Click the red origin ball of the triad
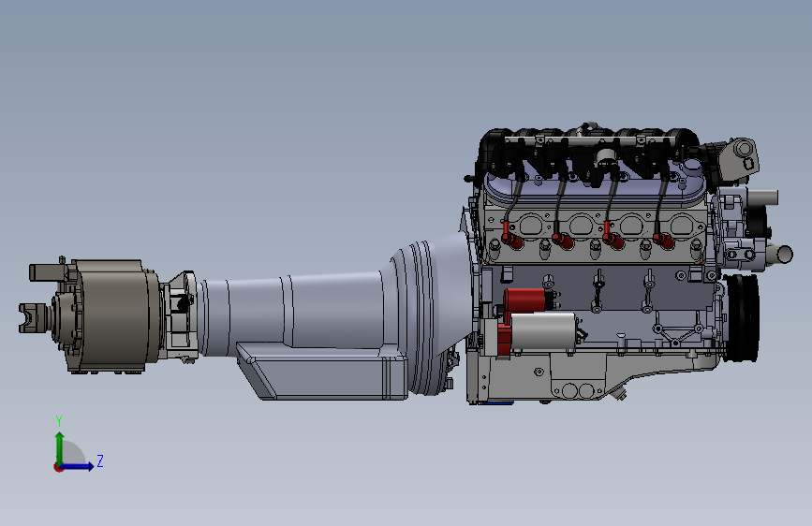812x526 pixels. (x=58, y=467)
